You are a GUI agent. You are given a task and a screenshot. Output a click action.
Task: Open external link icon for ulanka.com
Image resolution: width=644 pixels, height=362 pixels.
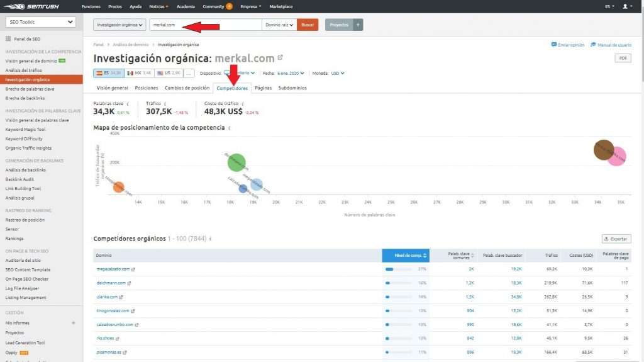121,297
